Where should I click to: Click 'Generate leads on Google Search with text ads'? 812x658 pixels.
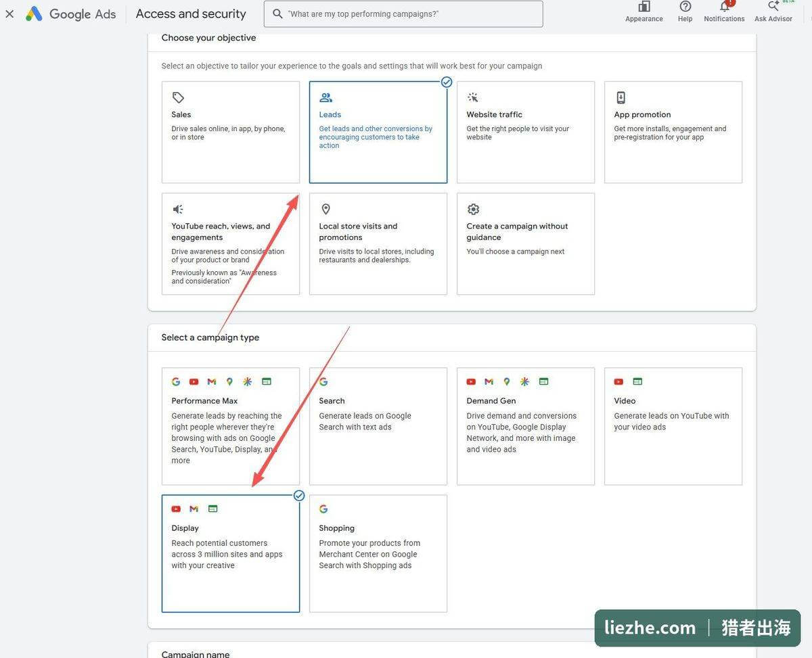point(365,421)
